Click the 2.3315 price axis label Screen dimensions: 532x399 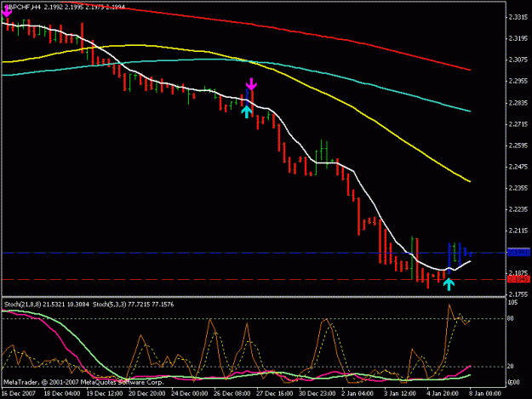tap(518, 17)
